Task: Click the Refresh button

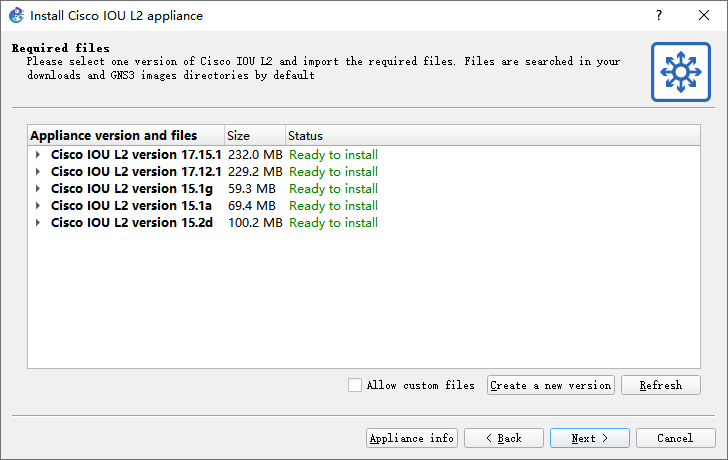Action: point(661,385)
